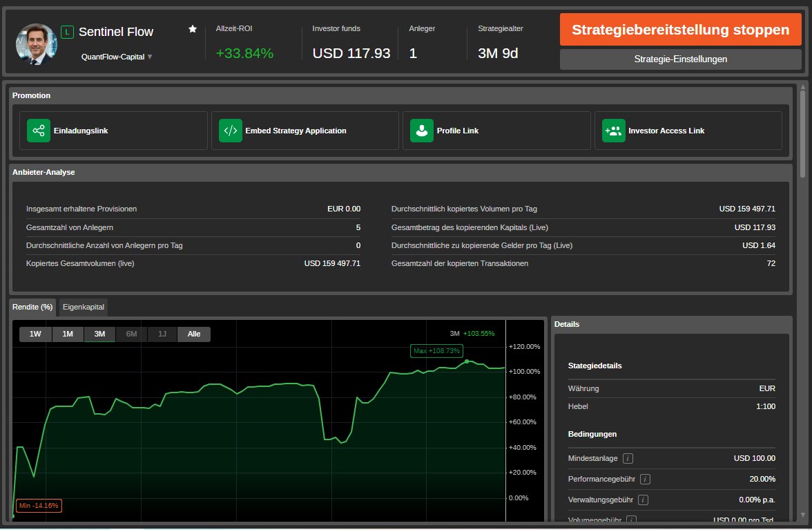Image resolution: width=812 pixels, height=530 pixels.
Task: Select the Rendite (%) tab
Action: (x=32, y=307)
